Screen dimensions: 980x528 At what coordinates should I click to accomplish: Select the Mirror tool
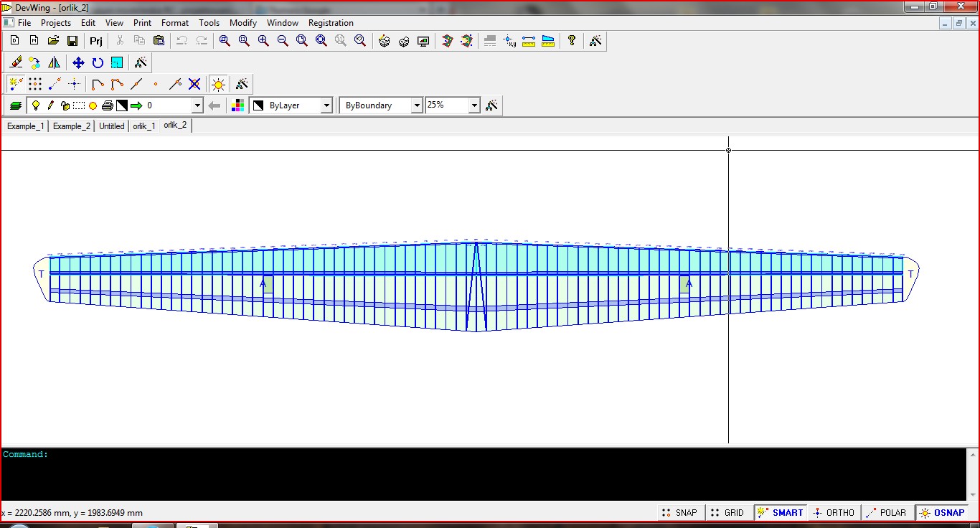55,62
